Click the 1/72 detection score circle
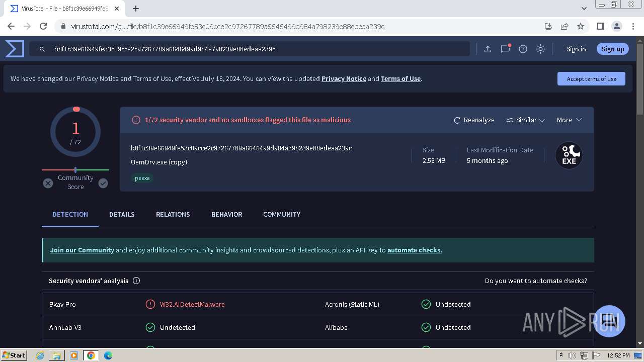644x362 pixels. pyautogui.click(x=75, y=132)
